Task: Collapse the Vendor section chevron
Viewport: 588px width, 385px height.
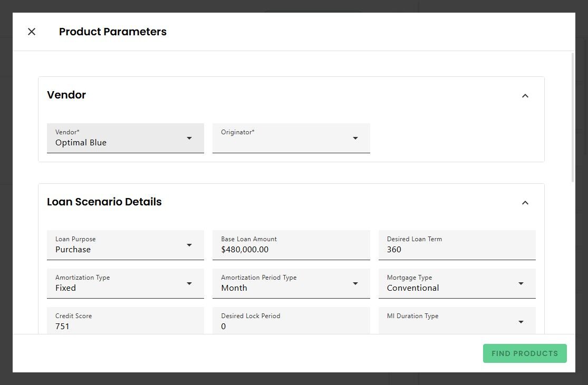Action: click(525, 95)
